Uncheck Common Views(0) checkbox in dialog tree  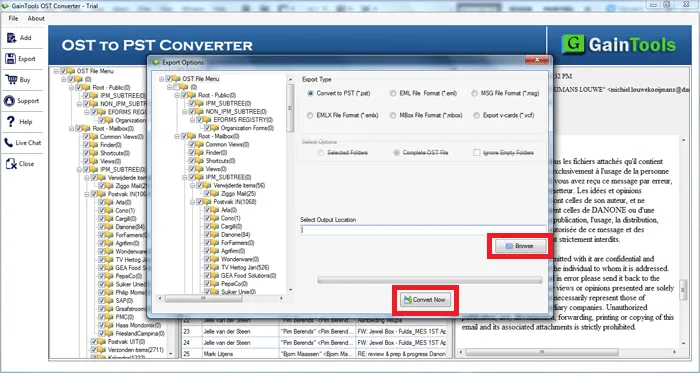click(192, 145)
